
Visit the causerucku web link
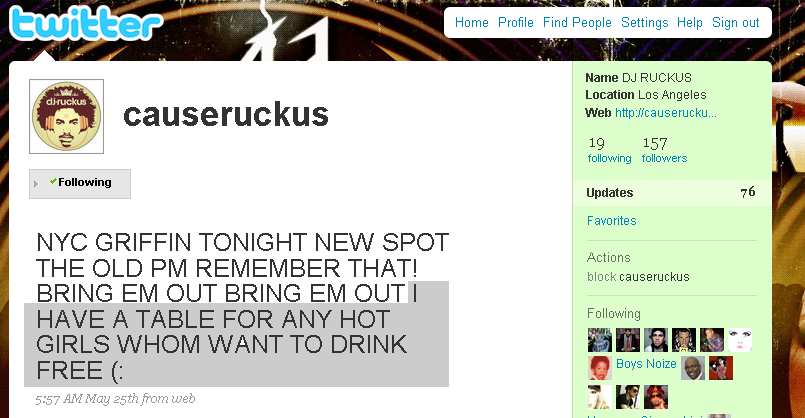(x=665, y=112)
